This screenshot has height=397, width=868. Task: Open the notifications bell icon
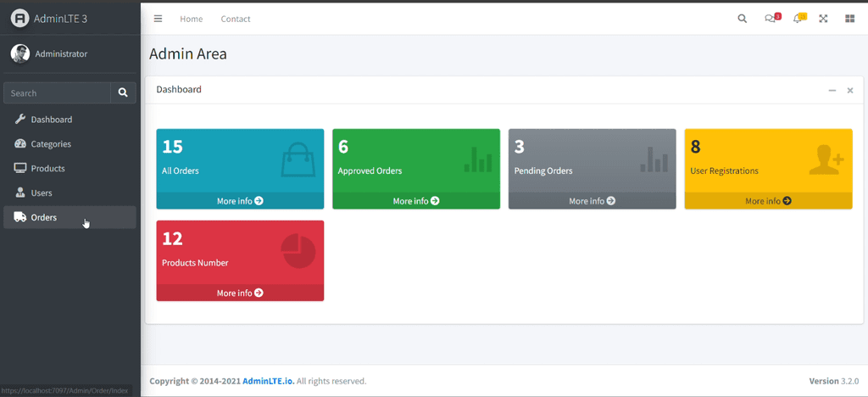798,19
